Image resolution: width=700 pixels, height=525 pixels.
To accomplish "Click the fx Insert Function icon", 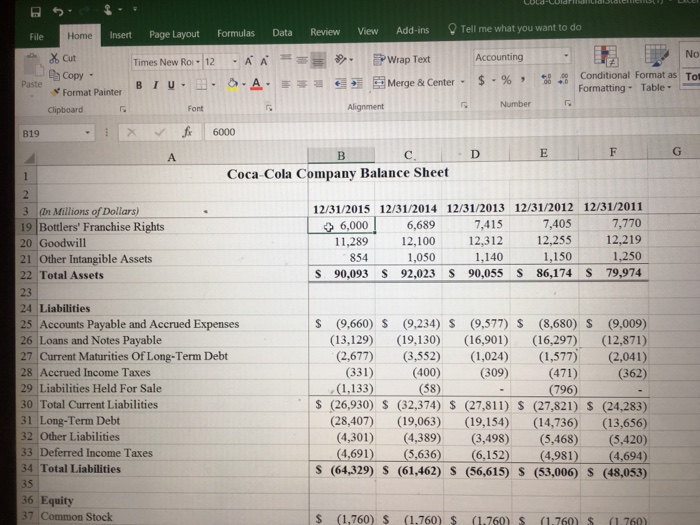I will [x=188, y=132].
